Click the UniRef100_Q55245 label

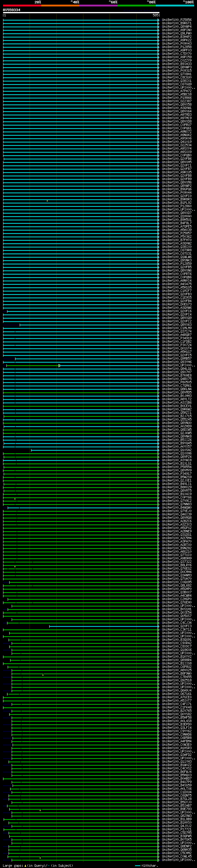point(177,420)
